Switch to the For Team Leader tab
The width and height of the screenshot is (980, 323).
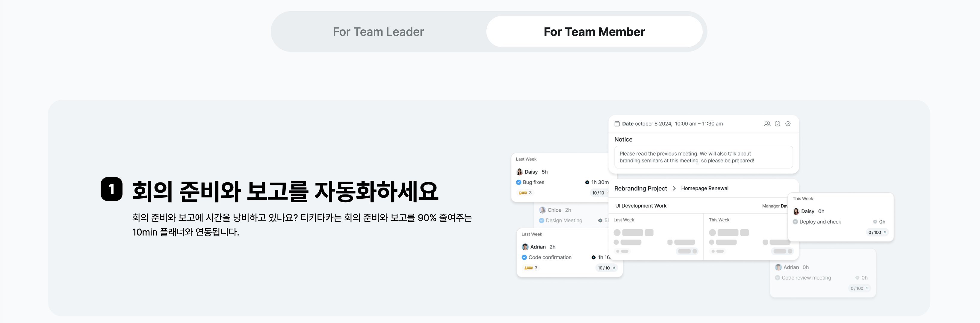378,31
